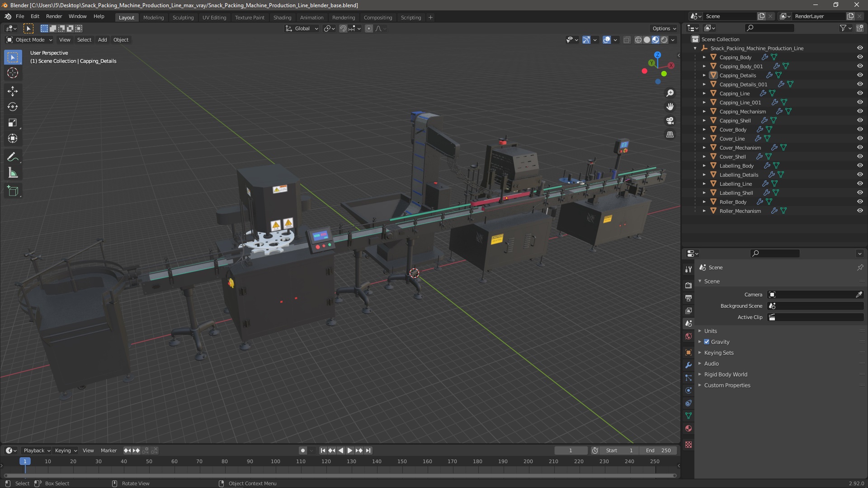The image size is (868, 488).
Task: Activate the Transform tool
Action: point(13,139)
